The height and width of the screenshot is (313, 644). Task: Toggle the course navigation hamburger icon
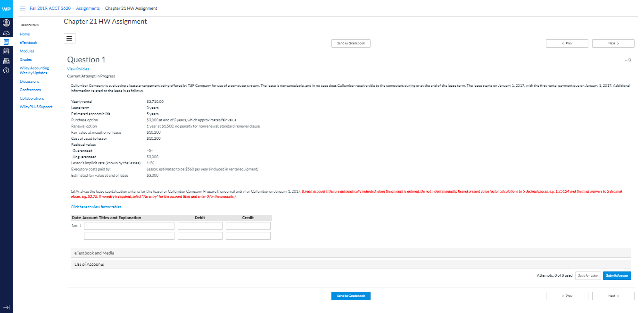(22, 8)
